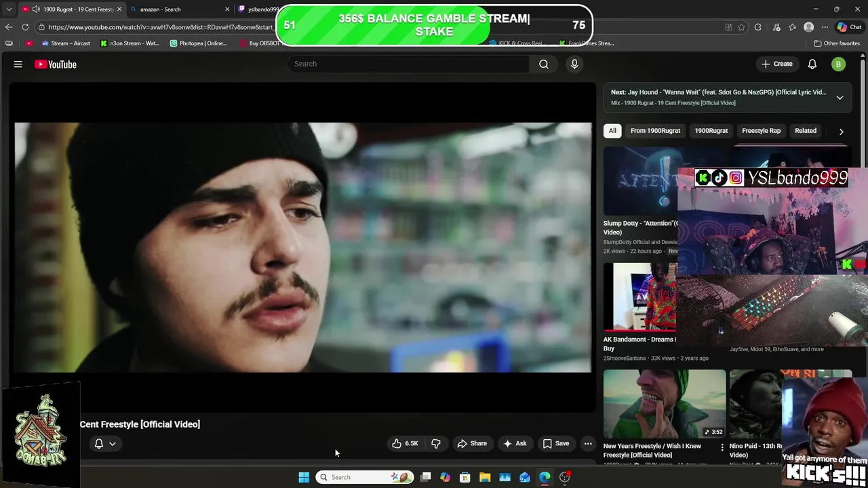This screenshot has height=488, width=868.
Task: Open browser extensions puzzle icon
Action: click(758, 27)
